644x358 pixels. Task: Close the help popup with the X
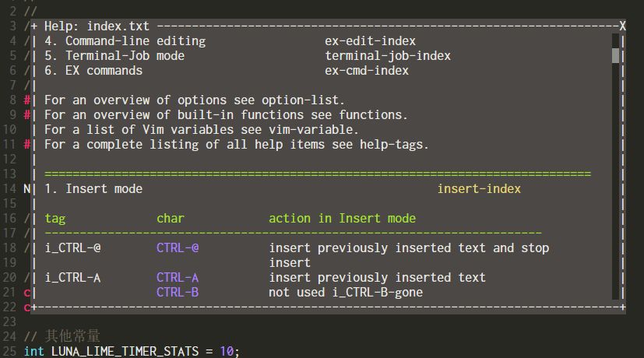pos(622,26)
